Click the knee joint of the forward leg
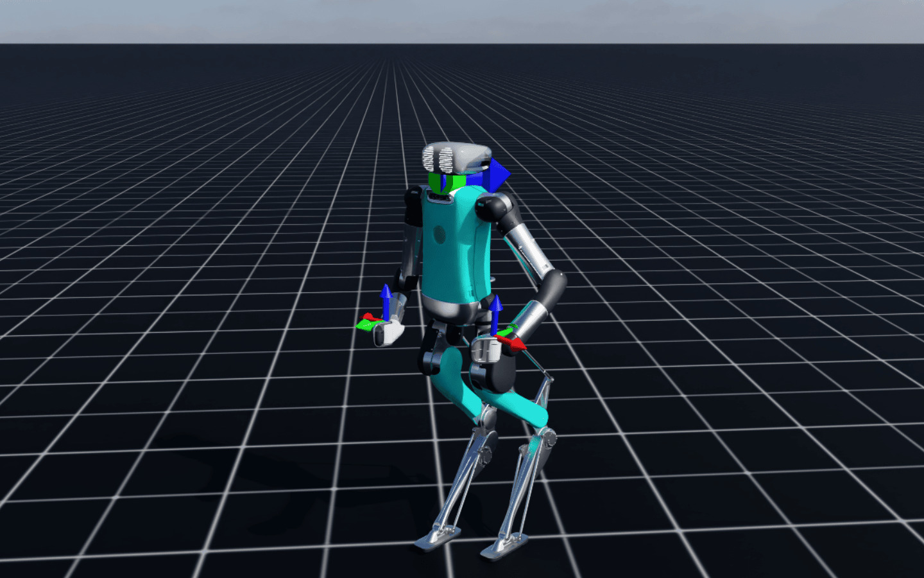This screenshot has width=924, height=578. coord(547,439)
